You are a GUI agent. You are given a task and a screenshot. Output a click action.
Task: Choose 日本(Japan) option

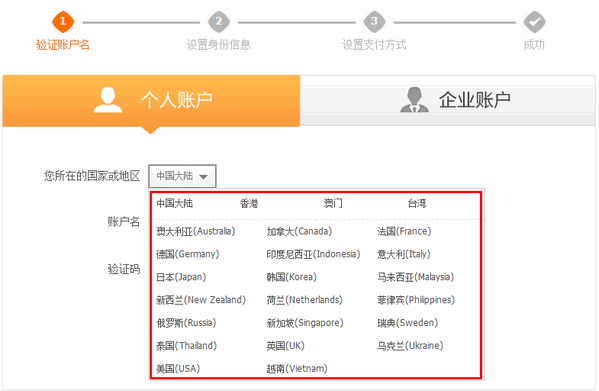[181, 277]
